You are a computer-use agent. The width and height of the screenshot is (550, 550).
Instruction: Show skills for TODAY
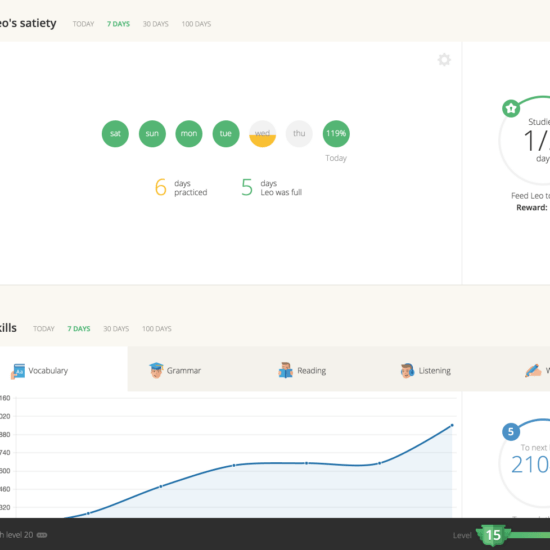coord(44,329)
